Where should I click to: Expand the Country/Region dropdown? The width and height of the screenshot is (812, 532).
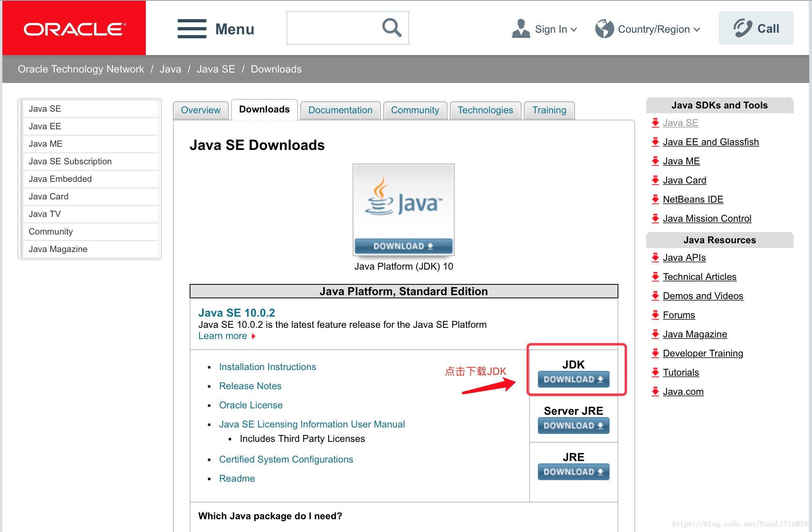click(x=653, y=28)
